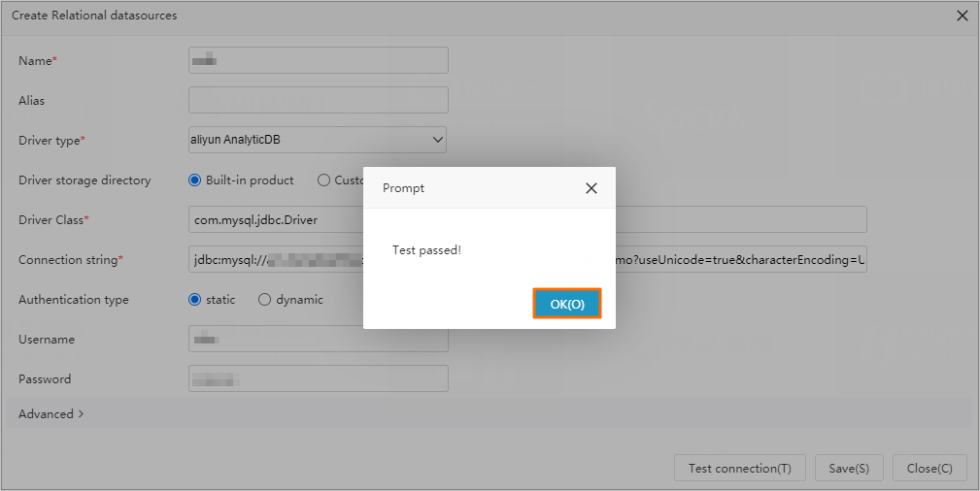This screenshot has height=491, width=980.
Task: Choose the Custom driver storage radio option
Action: coord(324,180)
